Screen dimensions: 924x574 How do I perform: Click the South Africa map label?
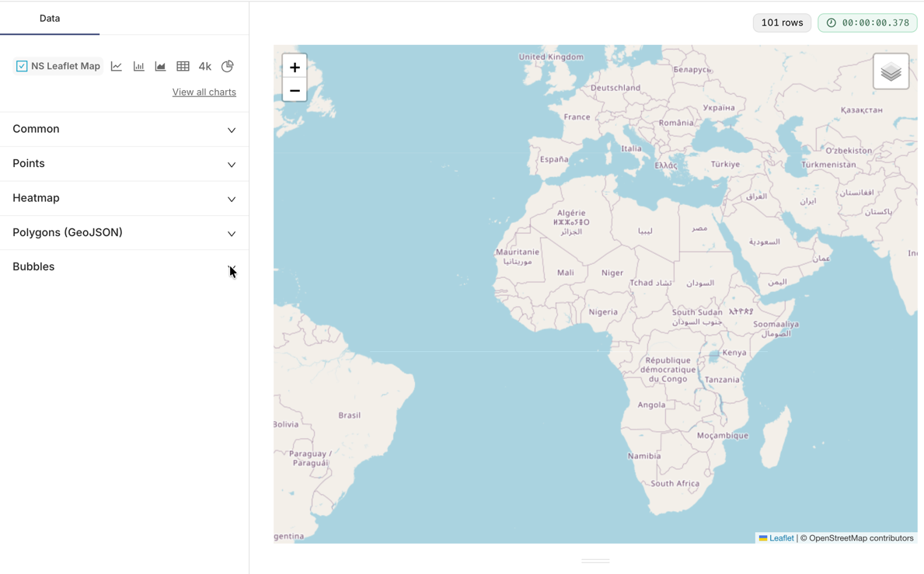click(x=675, y=483)
